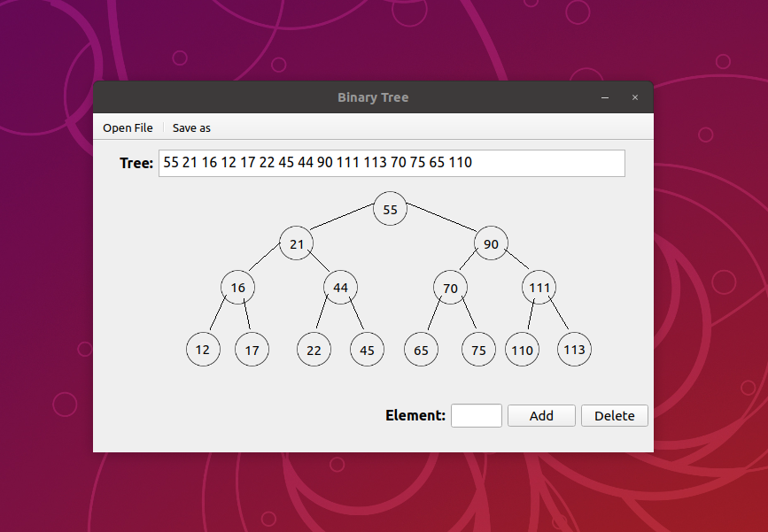Click tree node 90
The image size is (768, 532).
click(x=491, y=243)
